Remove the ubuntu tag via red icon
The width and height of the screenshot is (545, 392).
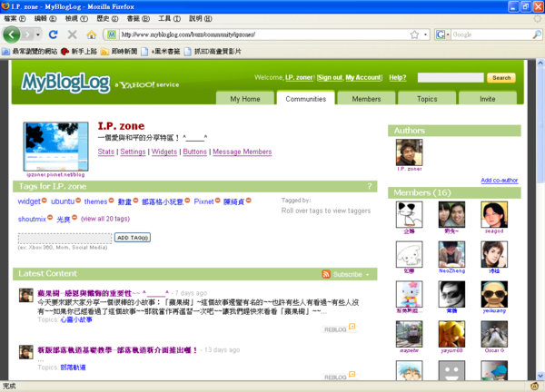[x=78, y=201]
